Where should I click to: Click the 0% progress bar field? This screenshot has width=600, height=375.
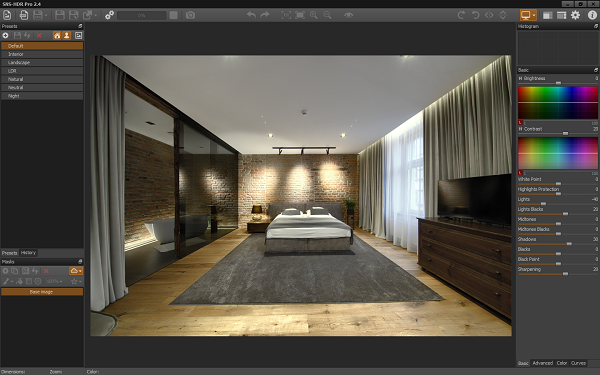tap(142, 15)
